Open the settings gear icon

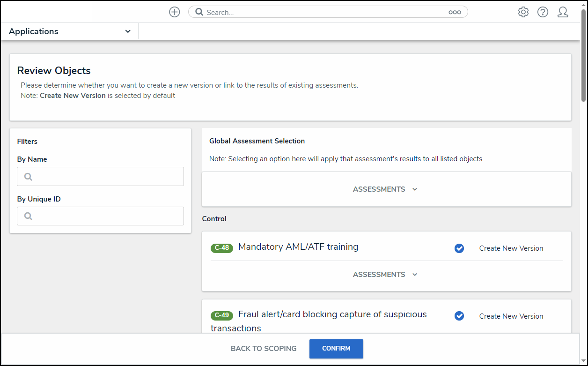[x=523, y=12]
